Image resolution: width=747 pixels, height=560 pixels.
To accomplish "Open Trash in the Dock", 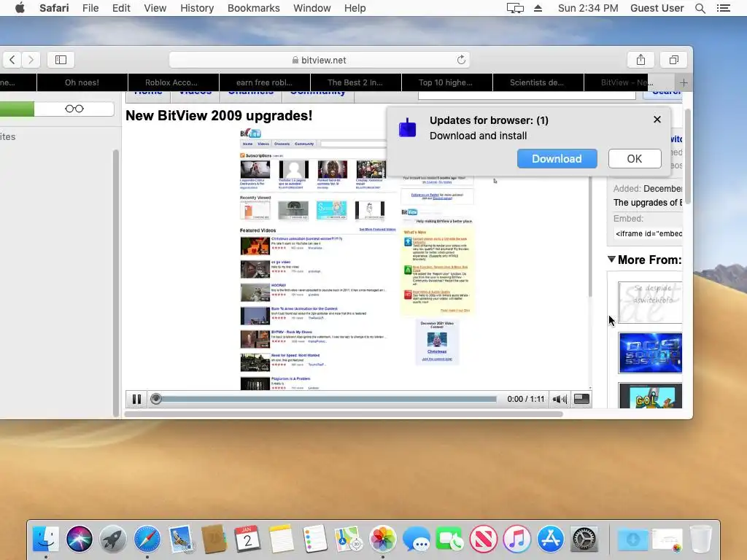I will coord(701,539).
